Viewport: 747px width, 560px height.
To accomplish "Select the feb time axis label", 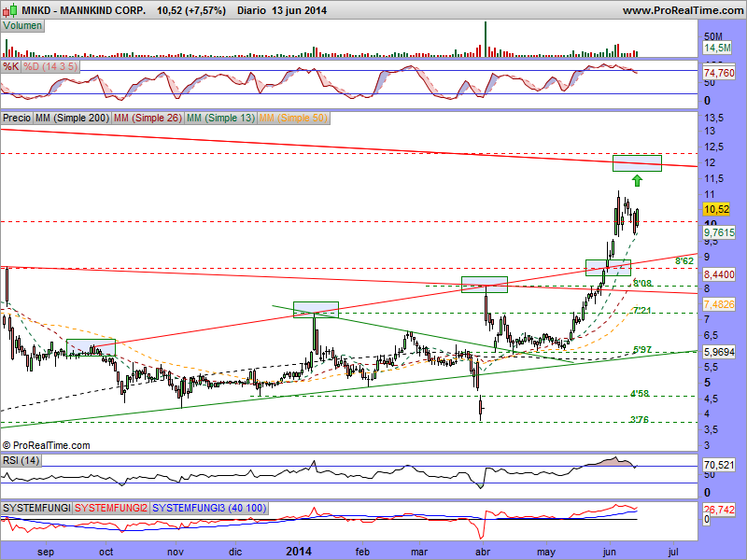I will tap(362, 552).
